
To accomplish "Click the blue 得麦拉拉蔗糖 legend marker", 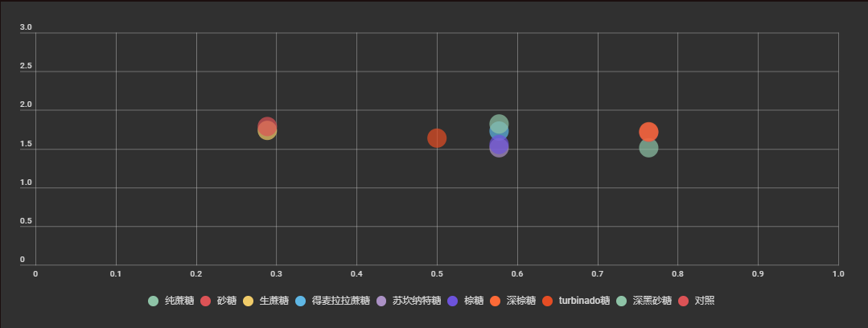I will tap(301, 301).
